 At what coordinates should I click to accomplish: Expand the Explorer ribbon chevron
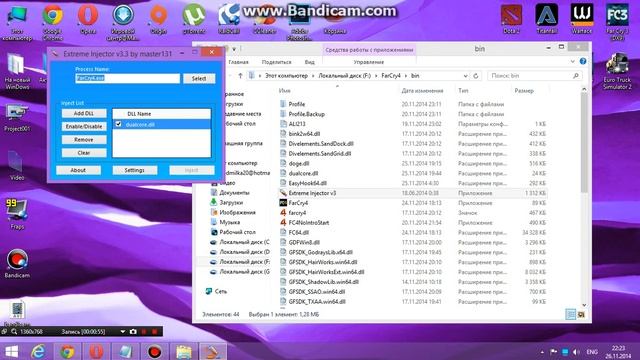pyautogui.click(x=572, y=62)
